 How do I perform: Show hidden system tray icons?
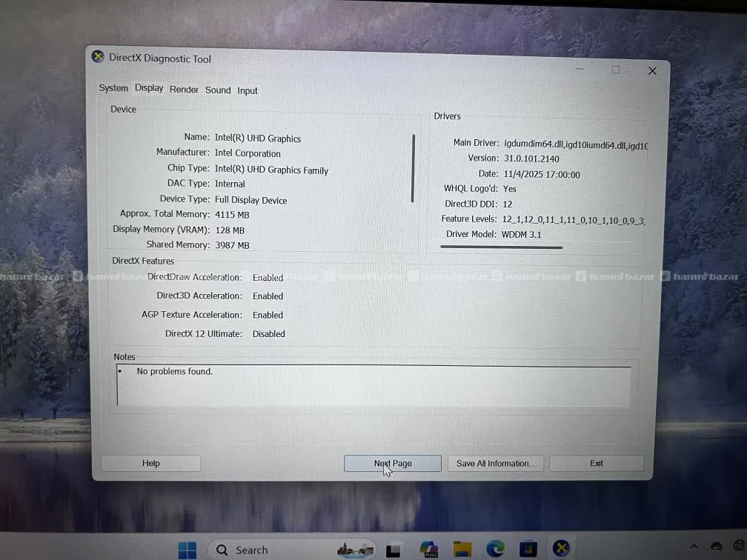coord(694,547)
